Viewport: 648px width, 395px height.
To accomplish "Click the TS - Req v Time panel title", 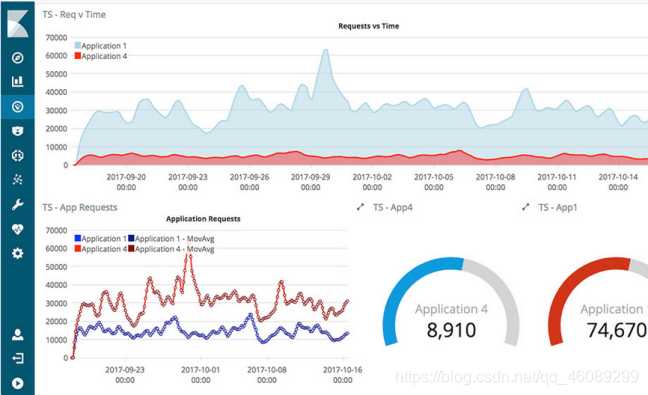I will pos(74,14).
